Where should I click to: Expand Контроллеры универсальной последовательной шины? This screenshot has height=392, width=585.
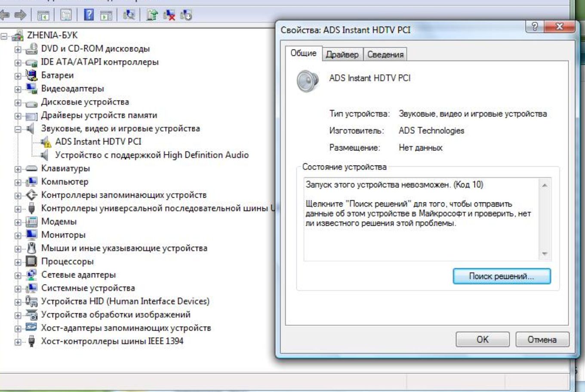pos(18,209)
